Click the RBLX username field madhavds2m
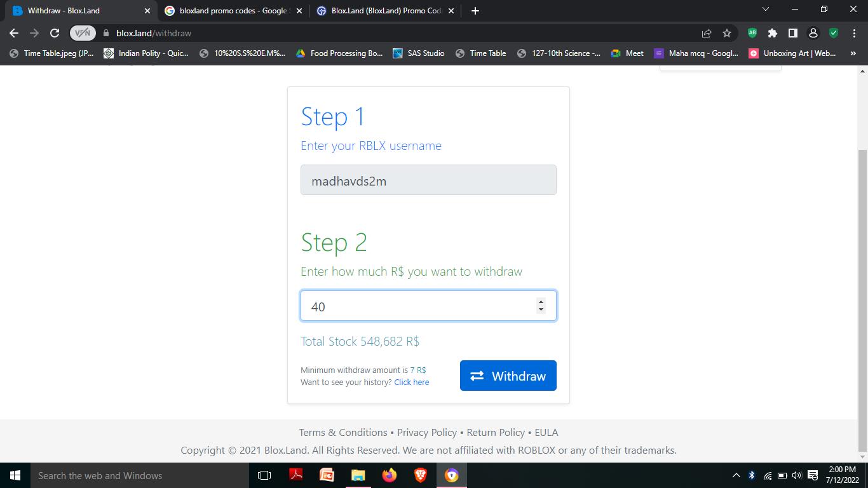Viewport: 868px width, 488px height. [x=428, y=180]
